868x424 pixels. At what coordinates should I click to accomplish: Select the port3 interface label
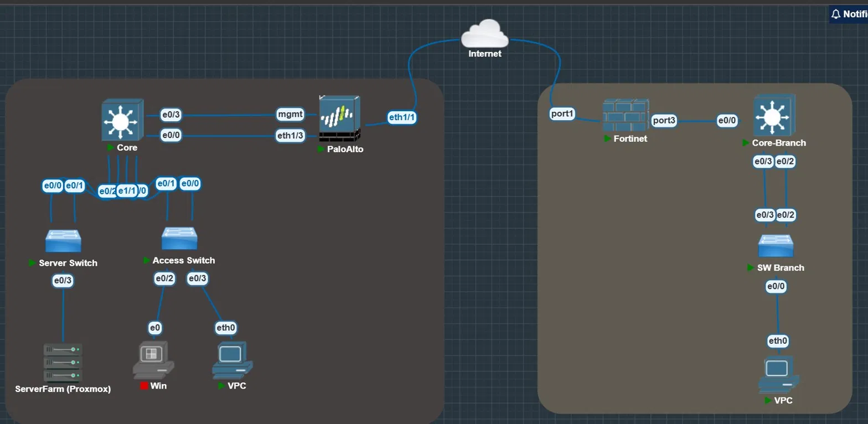click(x=664, y=120)
